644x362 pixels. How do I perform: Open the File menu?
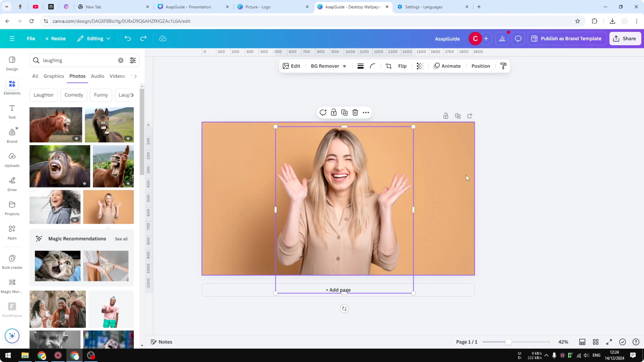point(31,38)
